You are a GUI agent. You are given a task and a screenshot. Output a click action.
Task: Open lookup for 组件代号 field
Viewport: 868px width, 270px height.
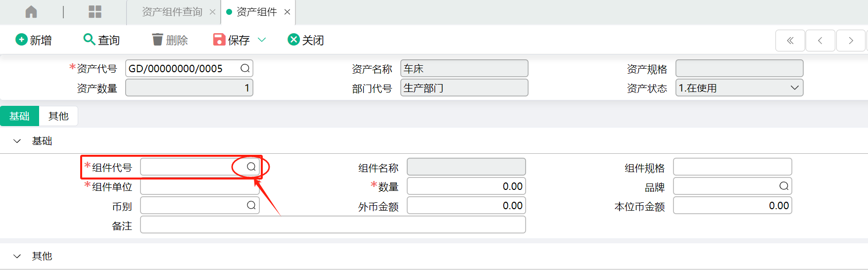[x=251, y=167]
